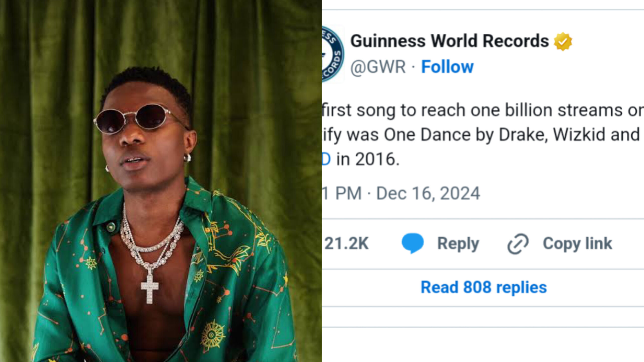Follow the @GWR account

pyautogui.click(x=447, y=67)
